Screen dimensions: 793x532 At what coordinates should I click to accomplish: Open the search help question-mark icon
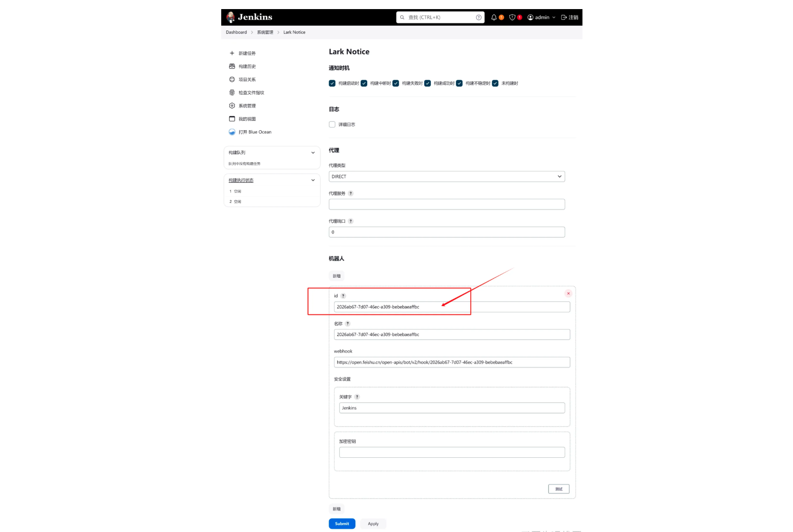pos(479,17)
